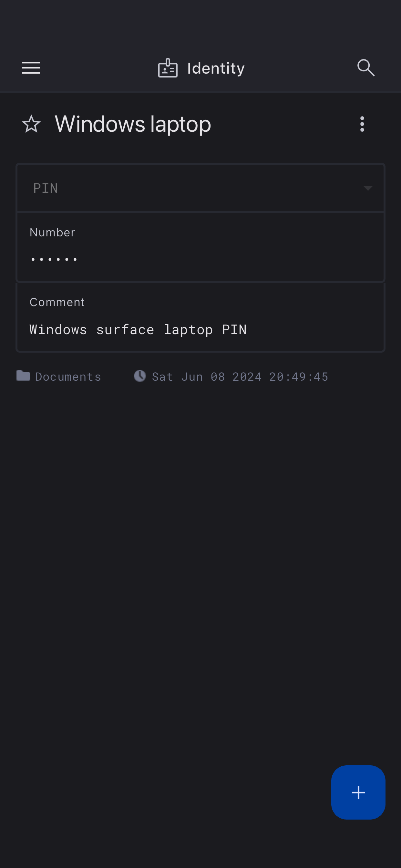Select the Windows laptop entry title

(133, 124)
